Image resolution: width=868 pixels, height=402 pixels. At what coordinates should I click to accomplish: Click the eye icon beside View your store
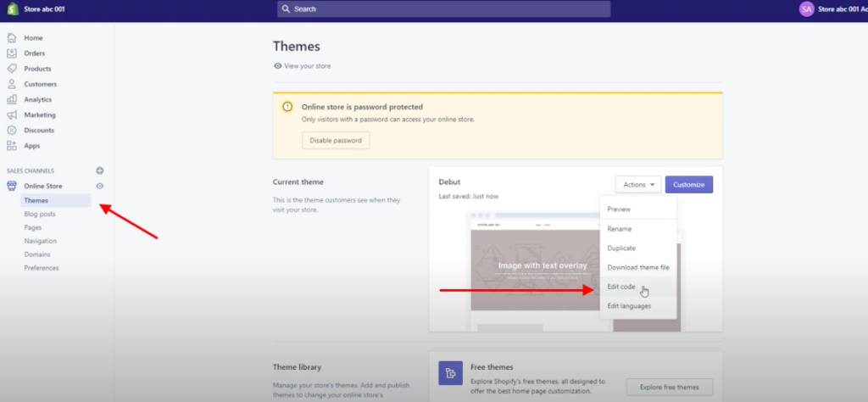[278, 66]
